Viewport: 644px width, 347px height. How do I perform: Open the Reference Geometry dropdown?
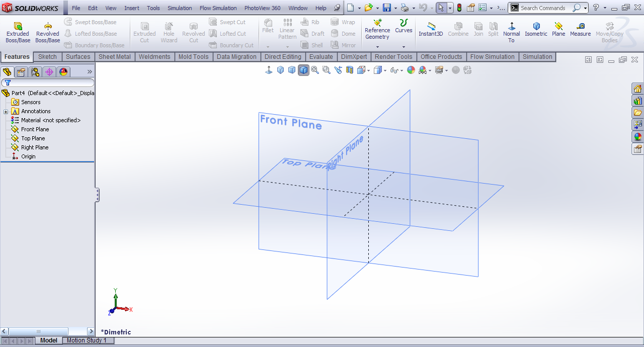377,47
